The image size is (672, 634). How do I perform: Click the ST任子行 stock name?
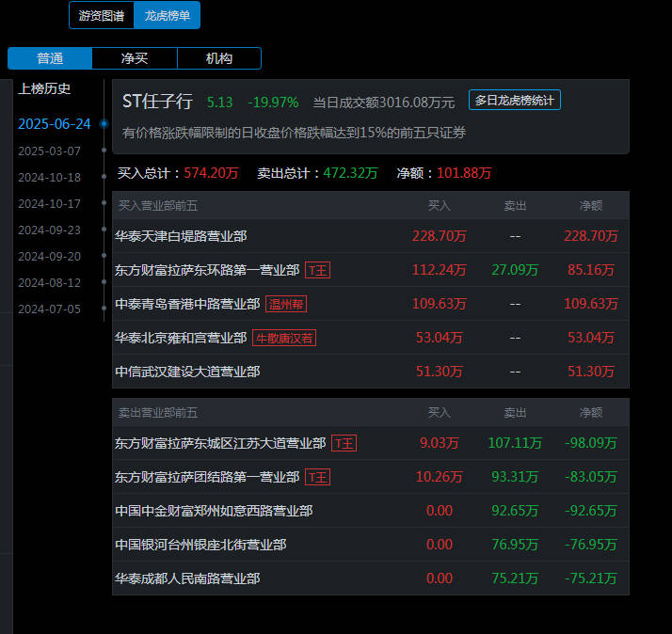[157, 102]
